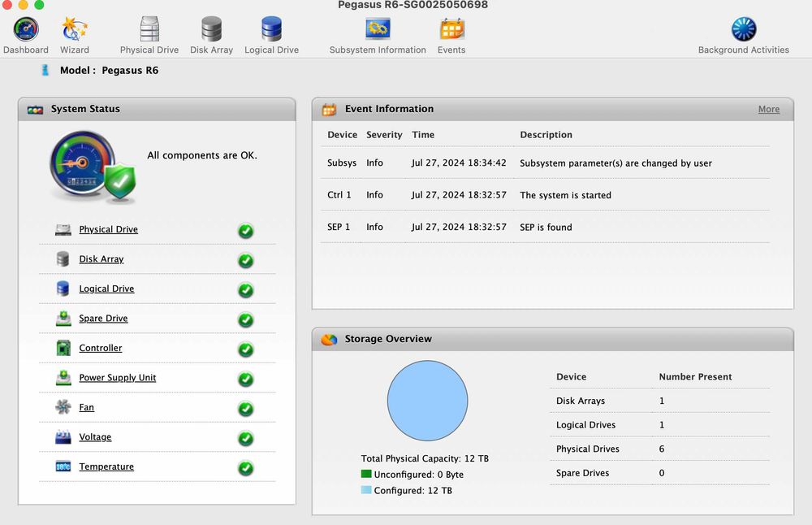Click the green check for Controller status
This screenshot has width=812, height=525.
pyautogui.click(x=245, y=349)
